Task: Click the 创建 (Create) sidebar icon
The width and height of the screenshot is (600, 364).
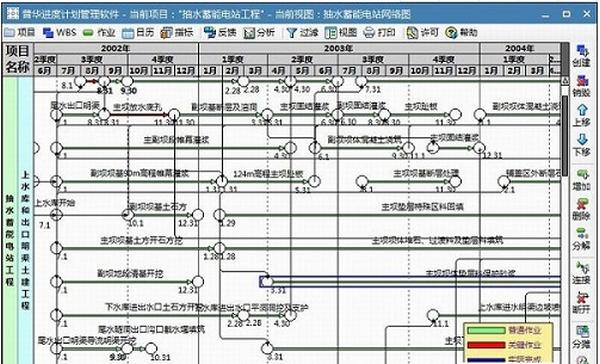Action: 582,56
